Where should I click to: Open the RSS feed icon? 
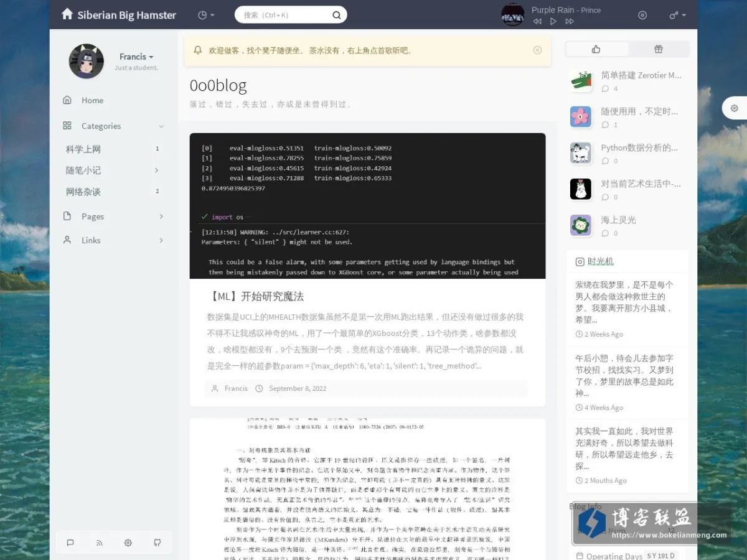pyautogui.click(x=99, y=543)
